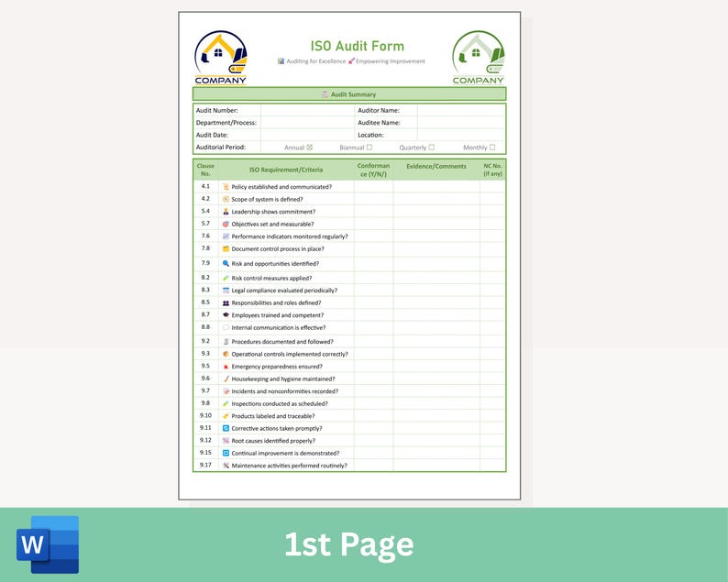Image resolution: width=728 pixels, height=582 pixels.
Task: Click the icon before Empowering Improvement
Action: coord(351,60)
